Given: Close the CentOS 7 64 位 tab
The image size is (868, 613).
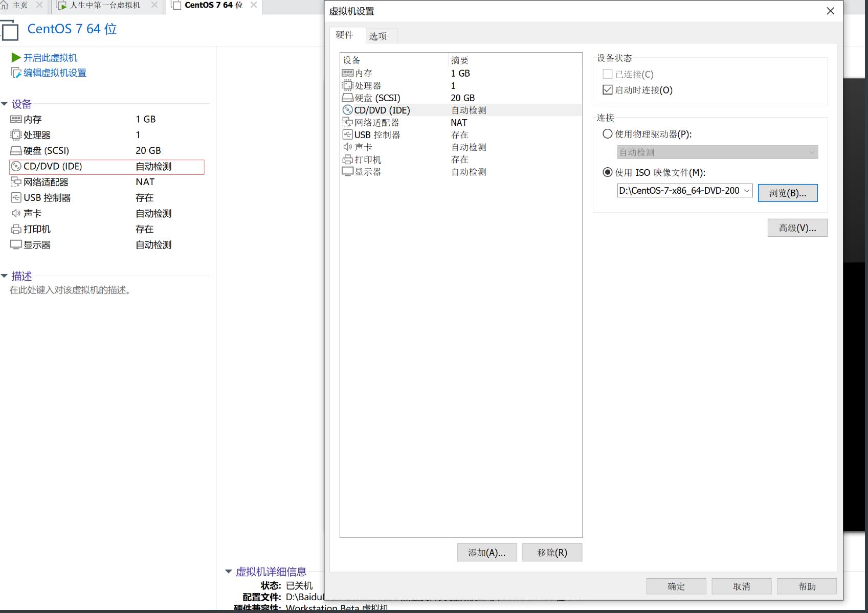Looking at the screenshot, I should click(x=254, y=5).
